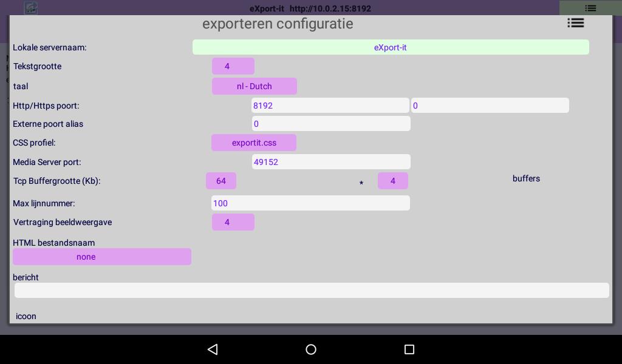Edit the Lokale servernaam field
622x364 pixels.
pos(391,47)
